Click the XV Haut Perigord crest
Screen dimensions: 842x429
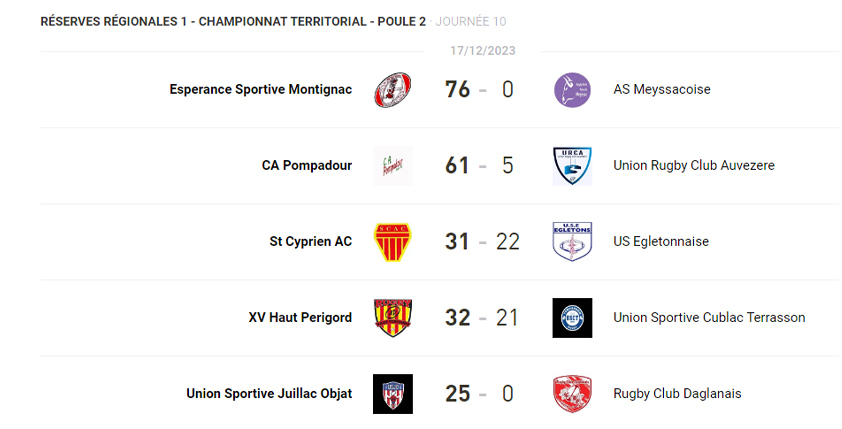(x=392, y=318)
